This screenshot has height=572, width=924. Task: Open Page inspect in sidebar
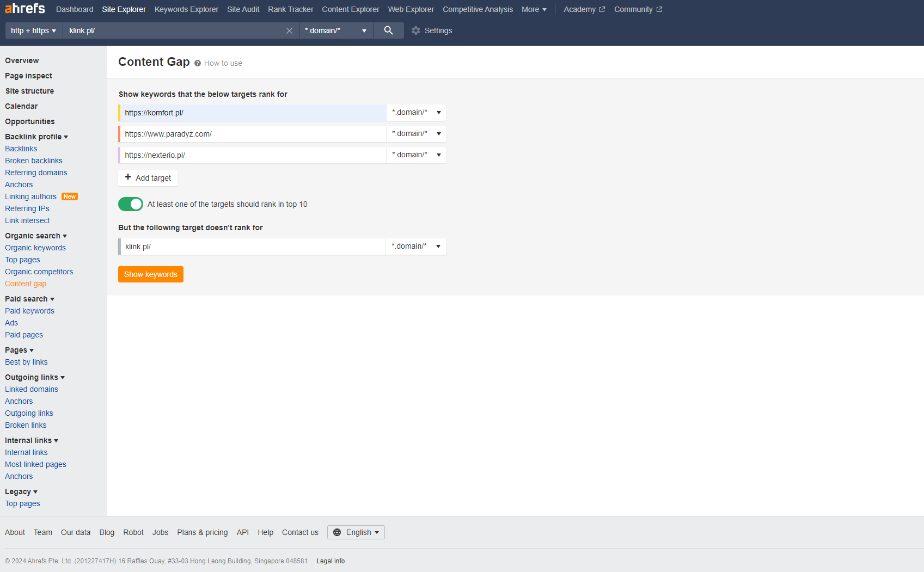[29, 76]
